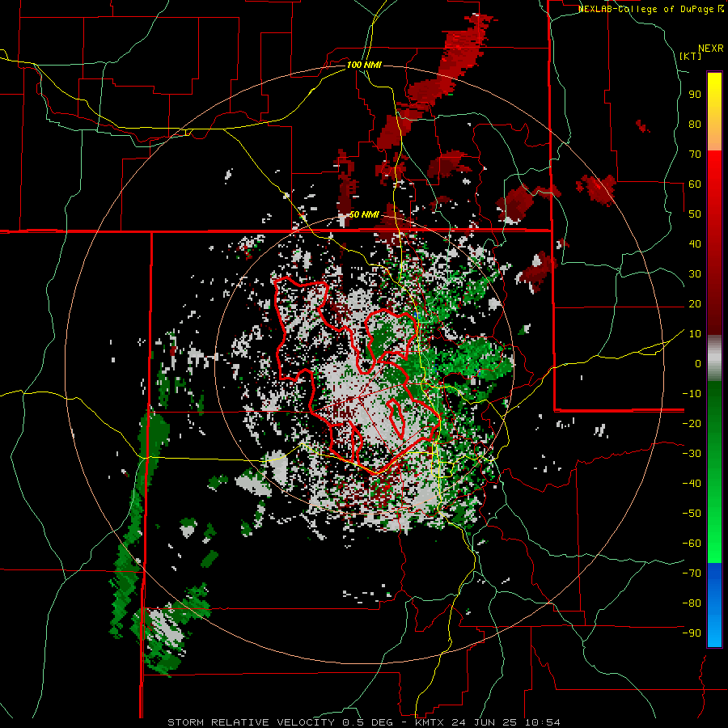Select the 80 value on the velocity scale
The width and height of the screenshot is (728, 728).
point(695,125)
